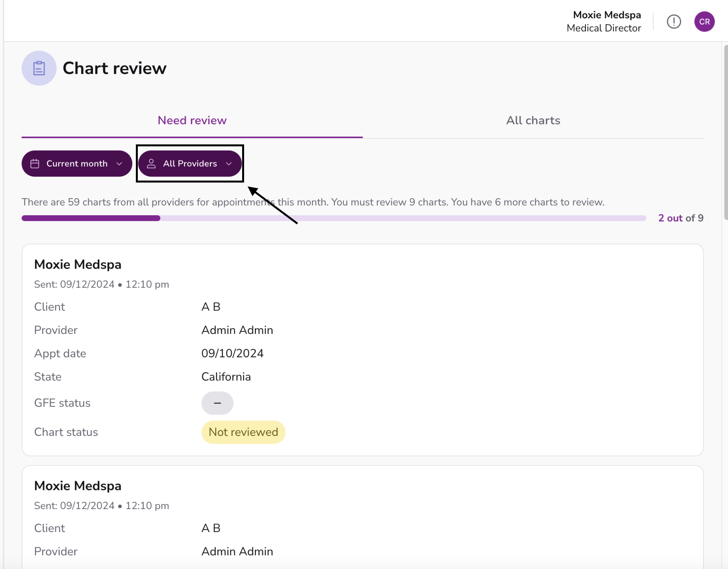Click the Moxie Medspa Medical Director header label
The image size is (728, 569).
coord(604,21)
